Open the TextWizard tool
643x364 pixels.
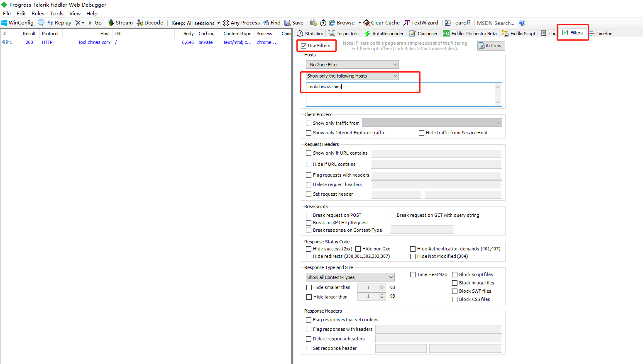pos(421,23)
